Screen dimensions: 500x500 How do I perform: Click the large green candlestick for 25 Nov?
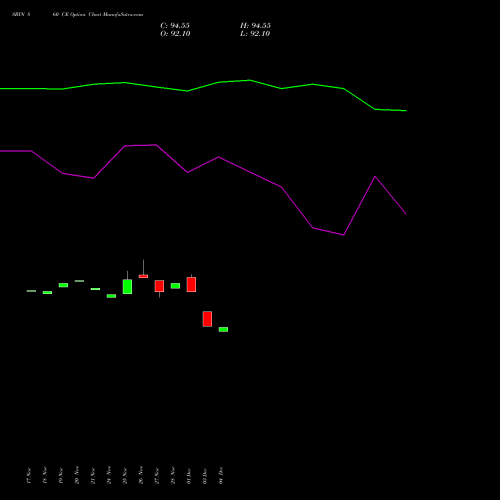(x=127, y=286)
